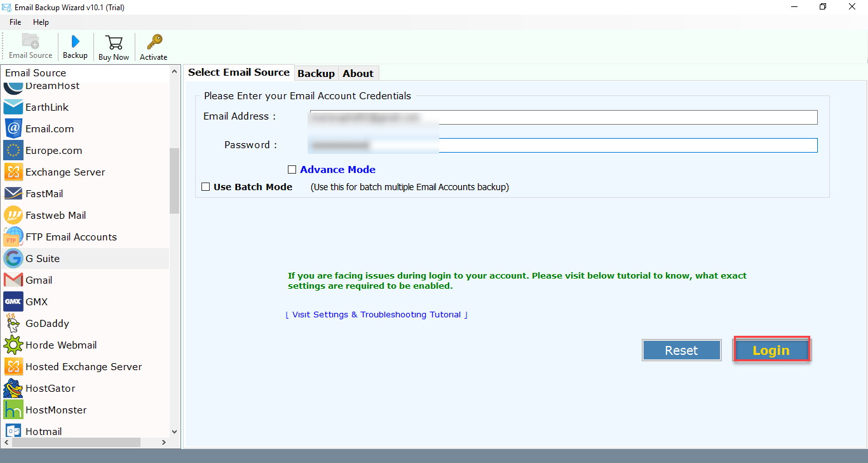
Task: Select the Fastweb Mail icon
Action: click(13, 216)
